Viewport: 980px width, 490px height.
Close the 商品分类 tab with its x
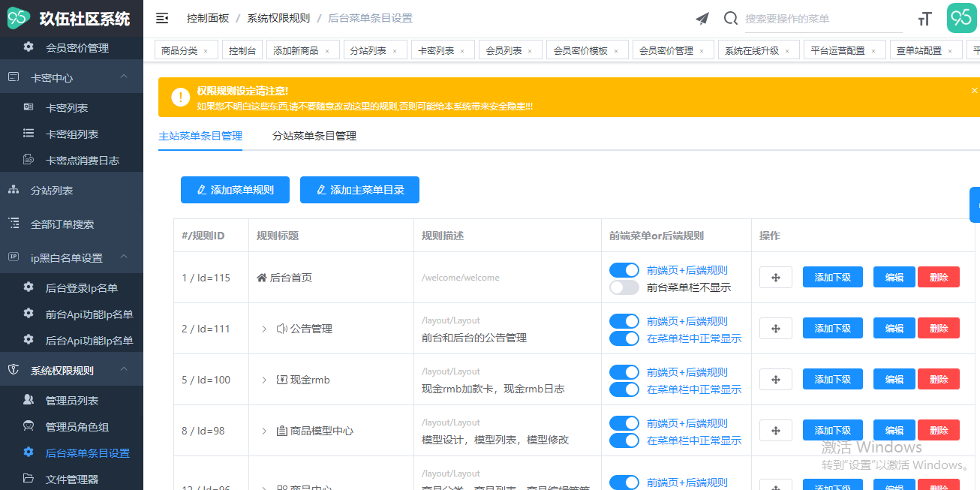(206, 51)
